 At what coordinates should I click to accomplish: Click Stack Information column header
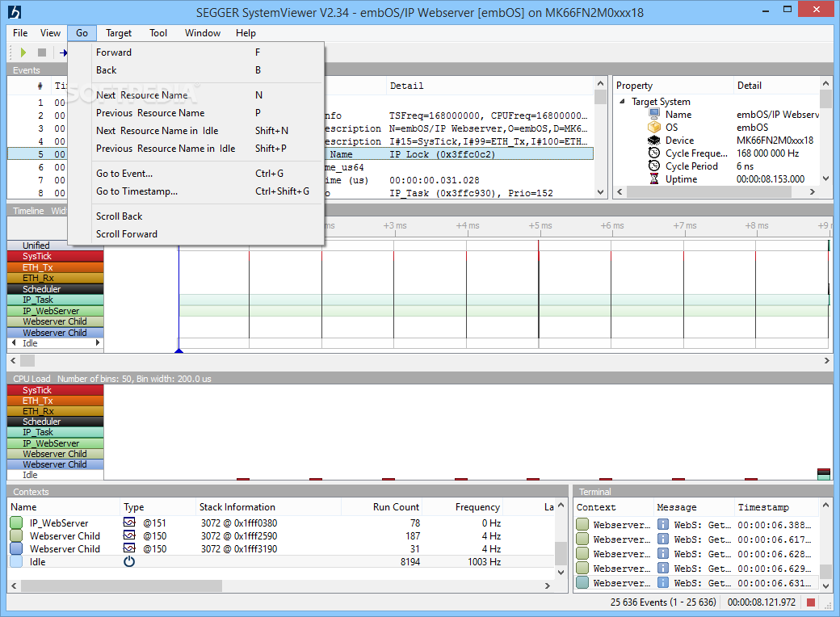pyautogui.click(x=268, y=507)
